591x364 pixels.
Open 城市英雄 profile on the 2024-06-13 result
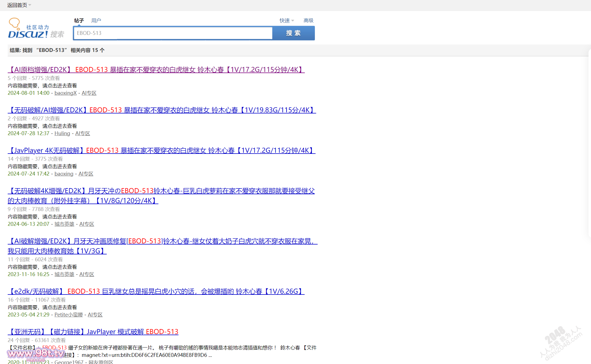tap(64, 224)
